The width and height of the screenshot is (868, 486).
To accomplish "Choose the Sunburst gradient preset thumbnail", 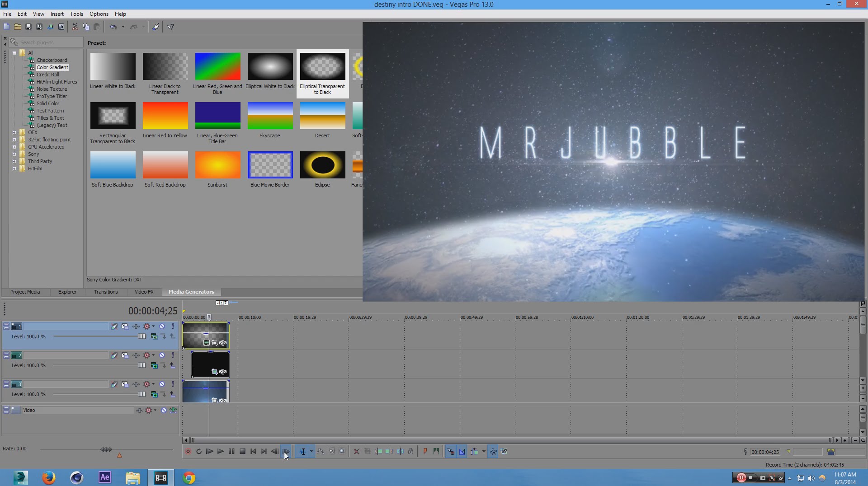I will [x=217, y=165].
